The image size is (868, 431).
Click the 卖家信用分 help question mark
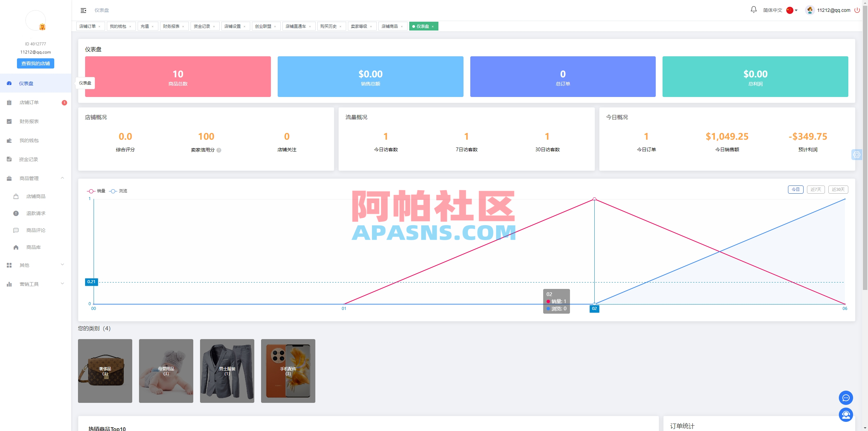(x=219, y=150)
